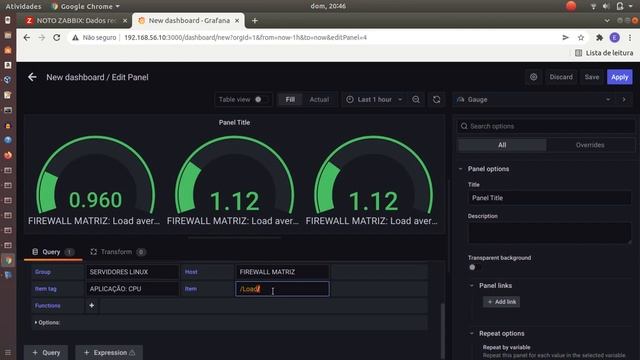Close the NOTO ZABBIX tab
Screen dimensions: 640x360
click(x=125, y=20)
